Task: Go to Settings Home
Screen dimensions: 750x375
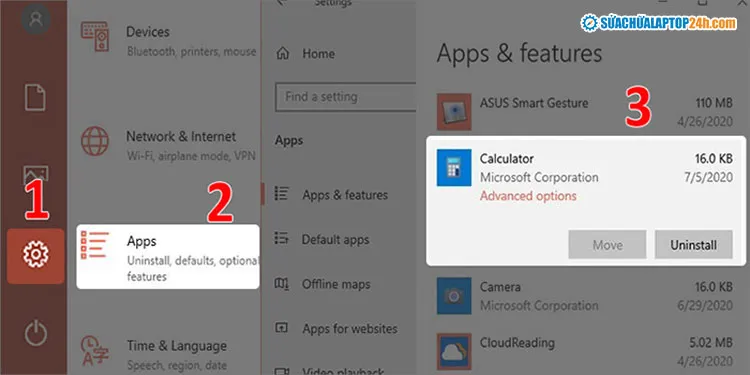Action: [306, 54]
